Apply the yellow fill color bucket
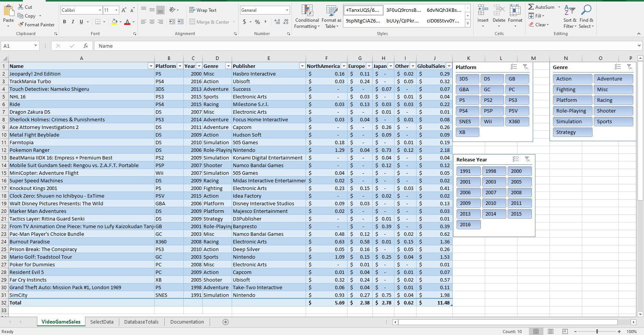Image resolution: width=644 pixels, height=335 pixels. pyautogui.click(x=114, y=22)
